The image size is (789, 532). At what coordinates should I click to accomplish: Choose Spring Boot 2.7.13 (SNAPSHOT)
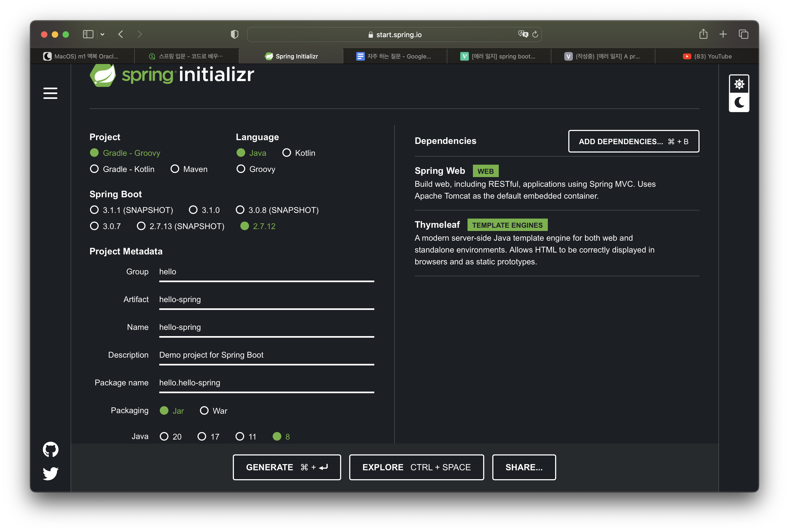pyautogui.click(x=181, y=226)
